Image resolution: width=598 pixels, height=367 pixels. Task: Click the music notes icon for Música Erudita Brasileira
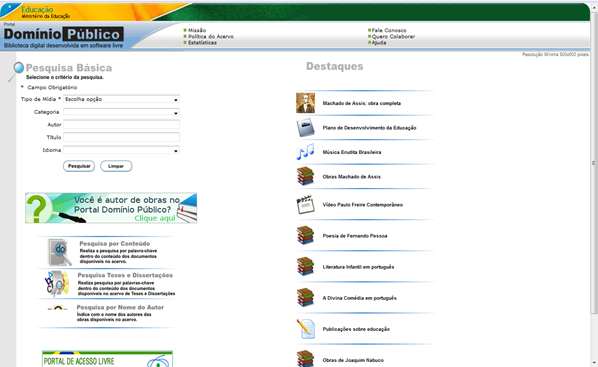305,151
